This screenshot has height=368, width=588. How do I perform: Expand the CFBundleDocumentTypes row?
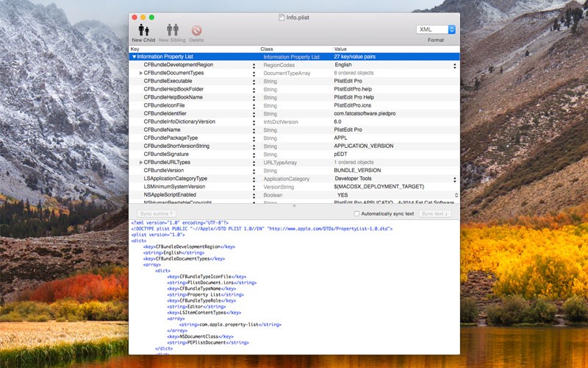click(141, 73)
